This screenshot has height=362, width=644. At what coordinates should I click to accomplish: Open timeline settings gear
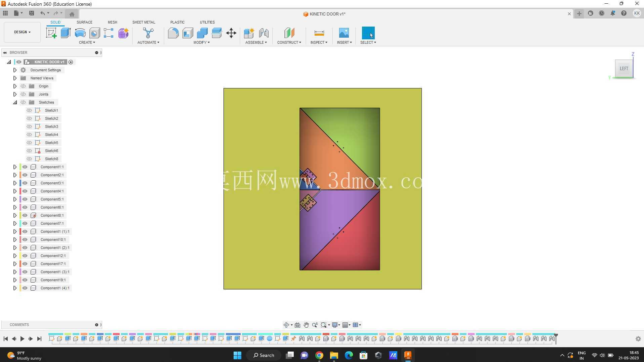tap(638, 339)
